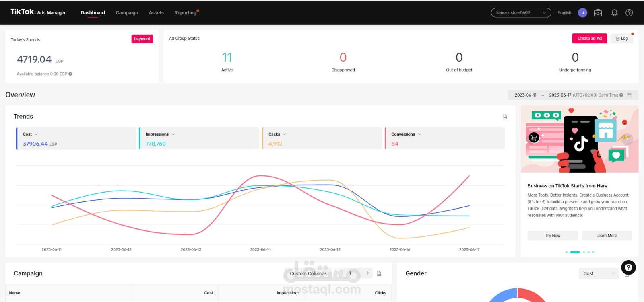The height and width of the screenshot is (302, 644).
Task: Open the kenozz store0602 account dropdown
Action: tap(521, 13)
